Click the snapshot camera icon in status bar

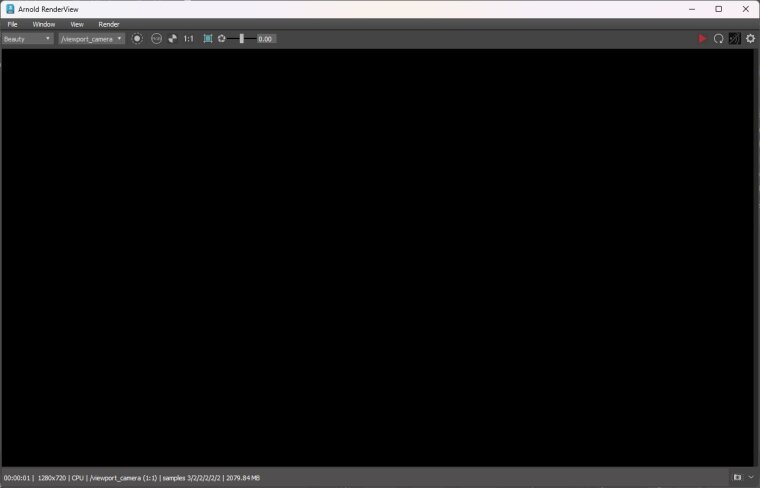[x=737, y=478]
